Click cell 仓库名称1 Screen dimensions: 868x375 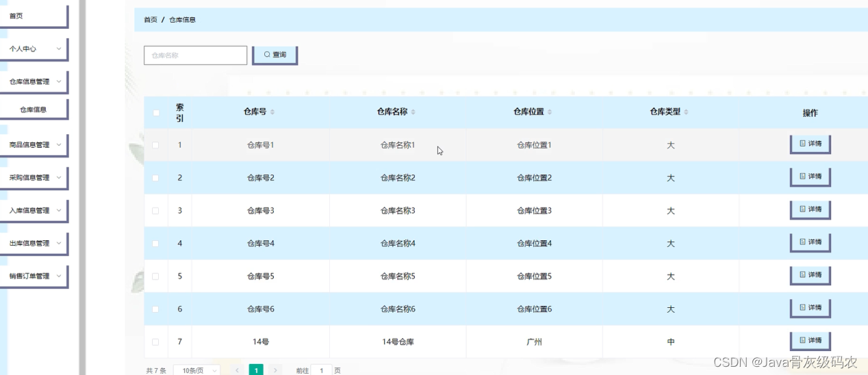pyautogui.click(x=398, y=145)
